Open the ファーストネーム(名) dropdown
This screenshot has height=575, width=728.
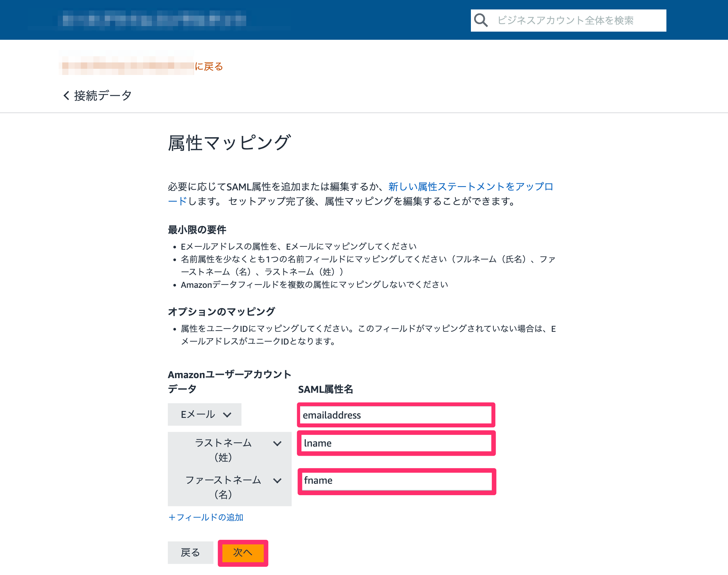point(229,487)
